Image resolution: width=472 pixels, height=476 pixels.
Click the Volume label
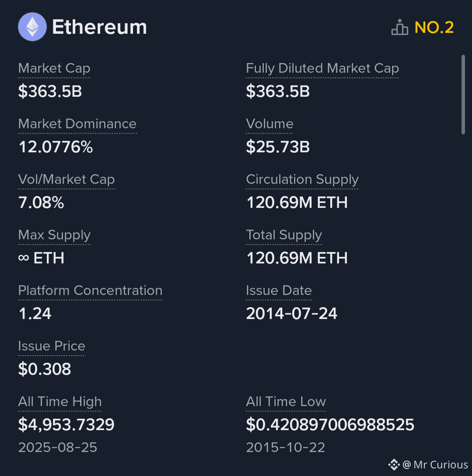pyautogui.click(x=269, y=123)
